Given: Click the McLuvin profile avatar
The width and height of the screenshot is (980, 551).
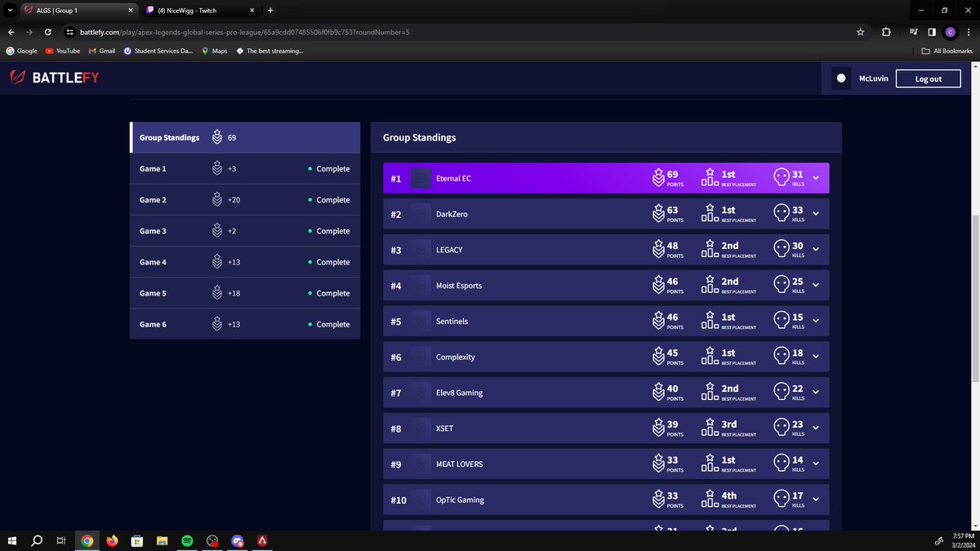Looking at the screenshot, I should pos(841,78).
